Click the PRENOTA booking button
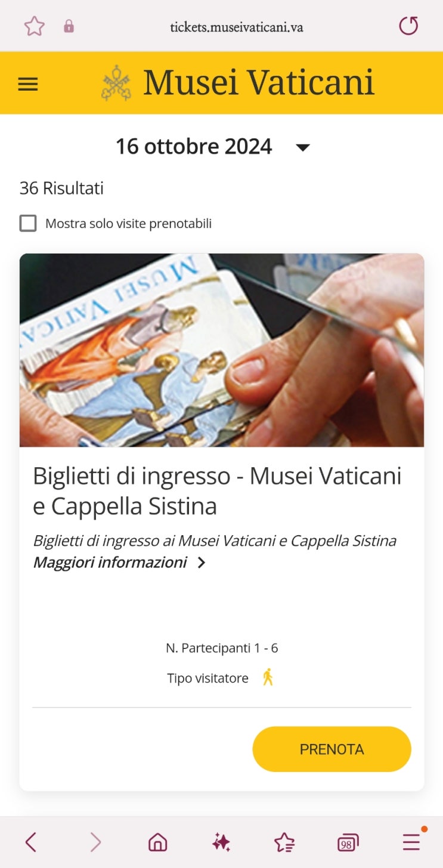Image resolution: width=443 pixels, height=868 pixels. pos(332,749)
